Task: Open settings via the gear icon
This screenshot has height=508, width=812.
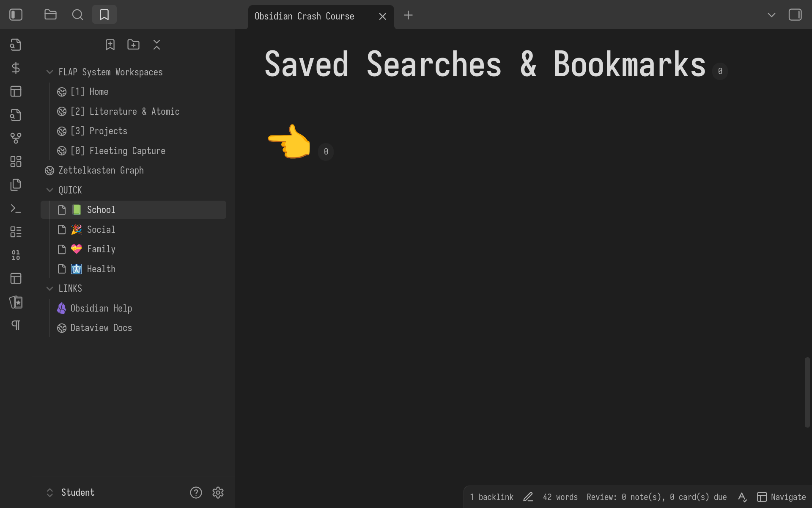Action: pos(218,492)
